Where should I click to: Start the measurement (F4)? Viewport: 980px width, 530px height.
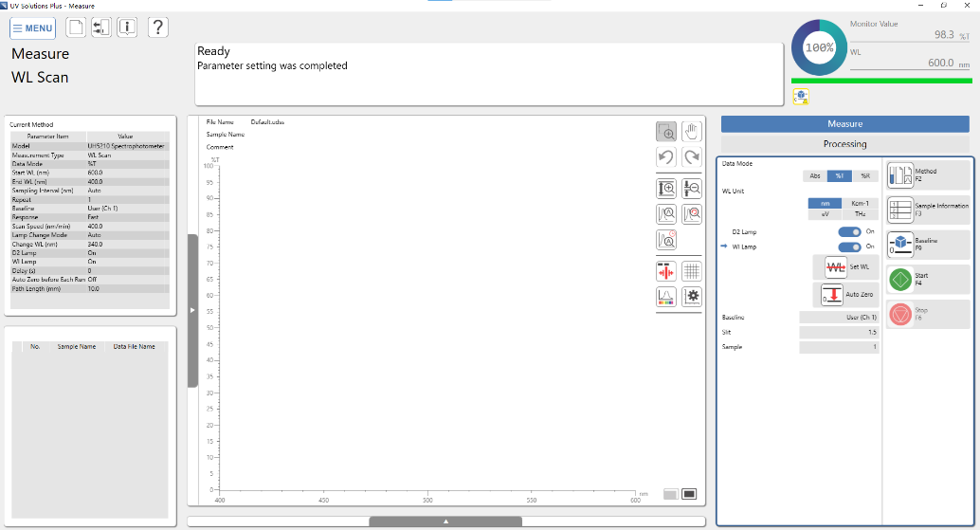(x=928, y=280)
